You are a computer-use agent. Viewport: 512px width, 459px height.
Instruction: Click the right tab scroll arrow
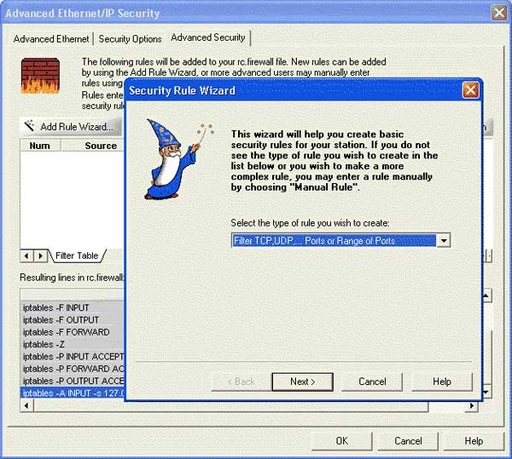(x=40, y=256)
